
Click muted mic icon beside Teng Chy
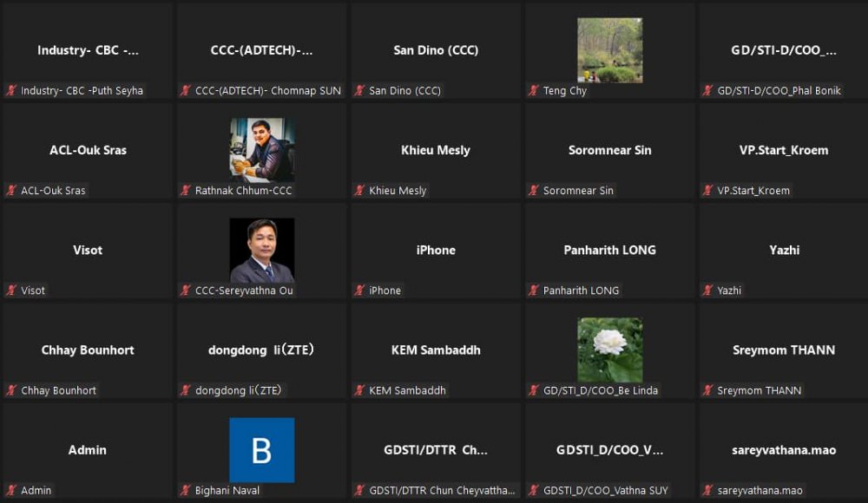click(x=534, y=91)
